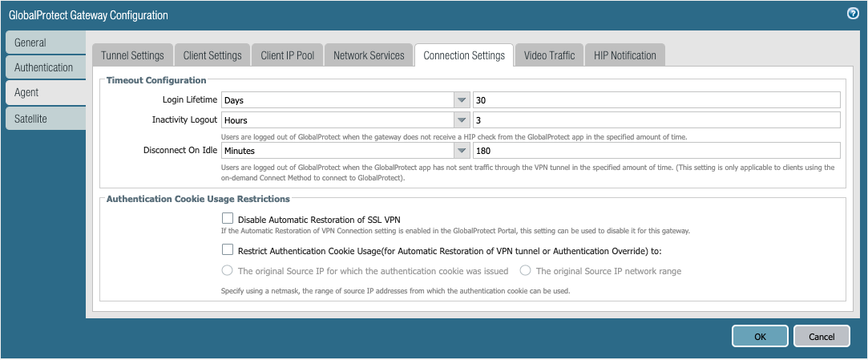Screen dimensions: 868x360
Task: Click the Disconnect On Idle value field showing 180
Action: tap(656, 150)
